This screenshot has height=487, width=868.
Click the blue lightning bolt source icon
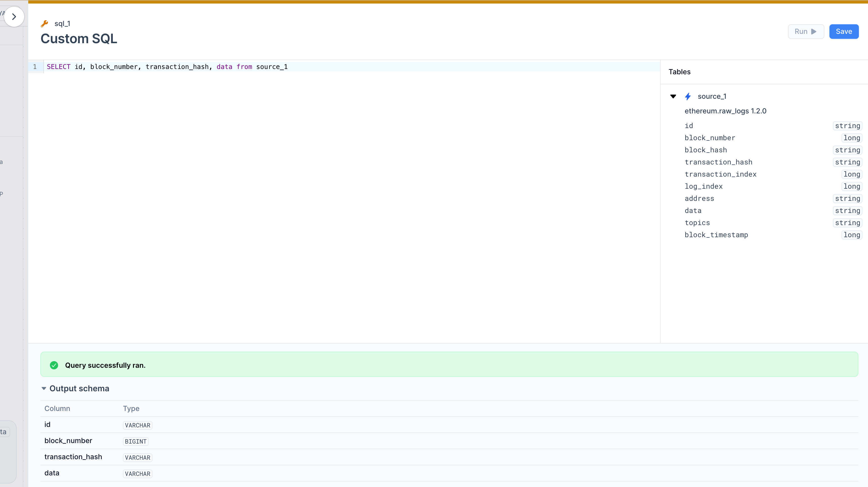[688, 96]
